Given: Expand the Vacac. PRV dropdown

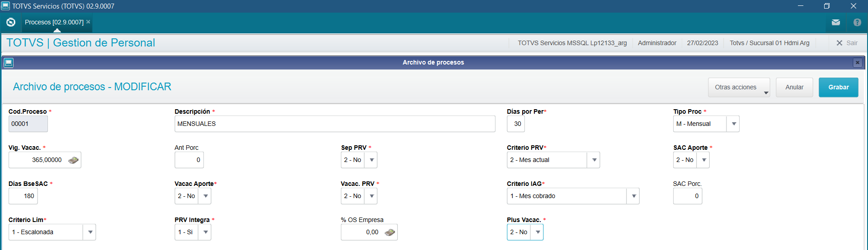Looking at the screenshot, I should [371, 196].
